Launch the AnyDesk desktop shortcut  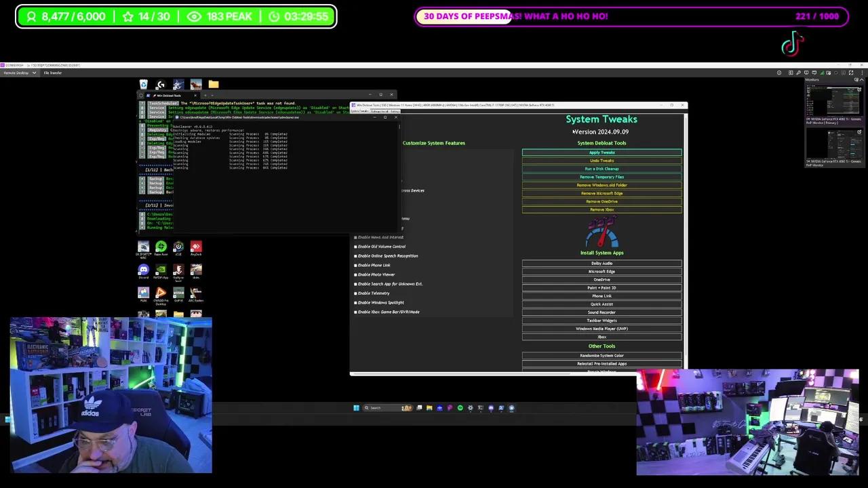(x=196, y=247)
